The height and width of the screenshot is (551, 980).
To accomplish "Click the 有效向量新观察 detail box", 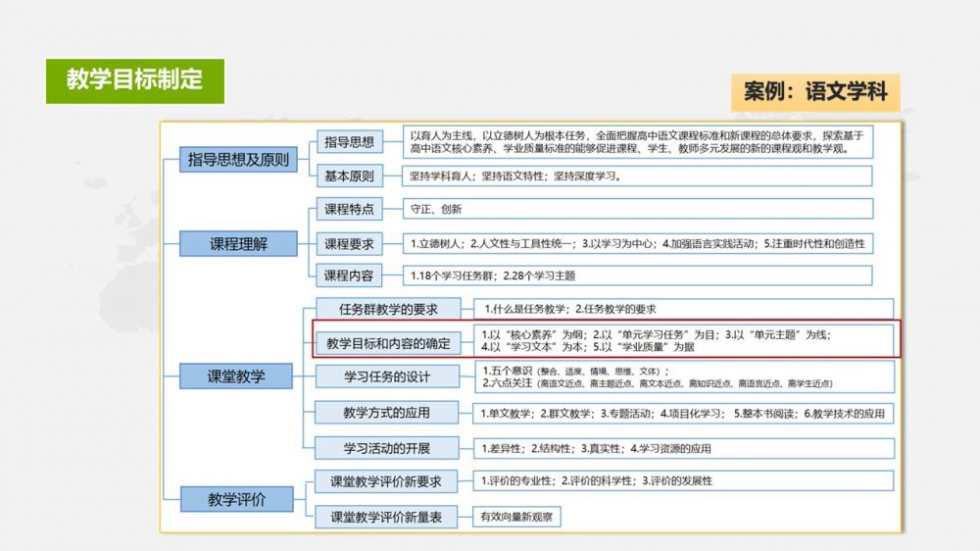I will tap(516, 517).
